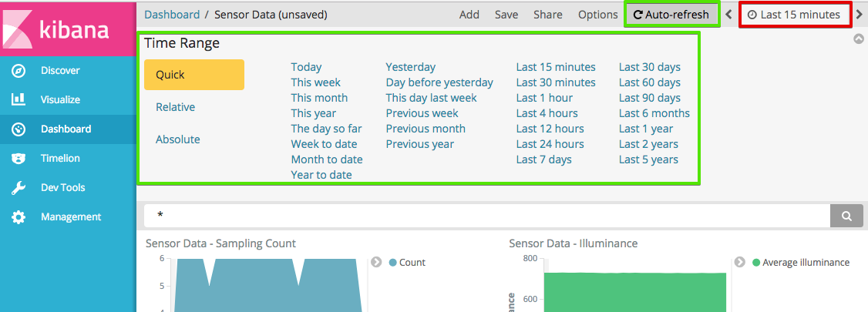Select Previous month

tap(426, 129)
